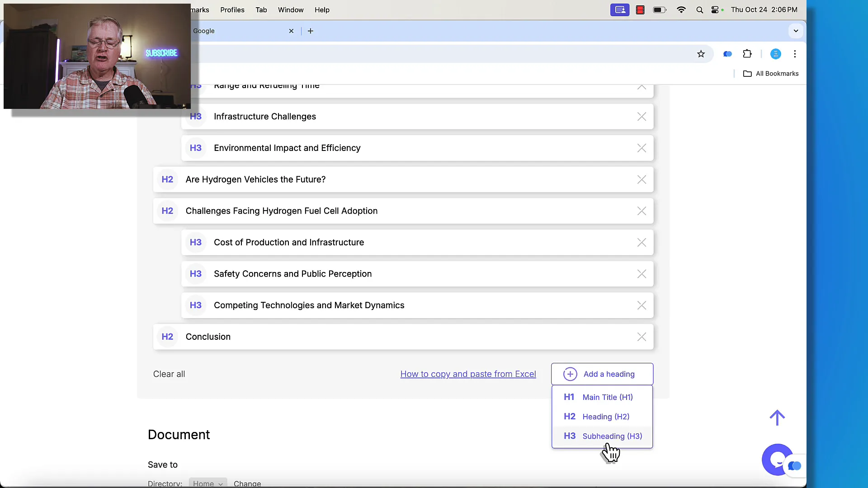Remove Cost of Production and Infrastructure heading
This screenshot has width=868, height=488.
pyautogui.click(x=642, y=243)
